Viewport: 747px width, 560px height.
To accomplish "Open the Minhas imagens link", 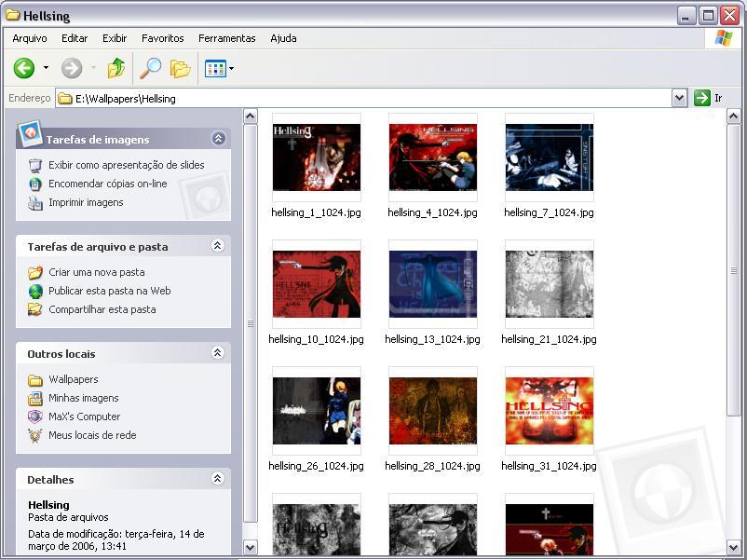I will click(x=84, y=398).
